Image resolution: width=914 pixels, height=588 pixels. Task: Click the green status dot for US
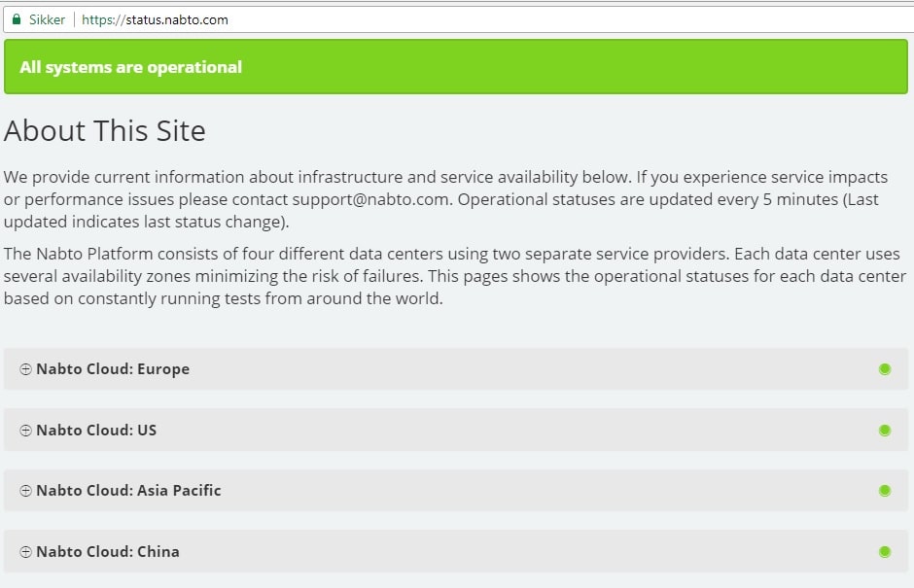(885, 431)
